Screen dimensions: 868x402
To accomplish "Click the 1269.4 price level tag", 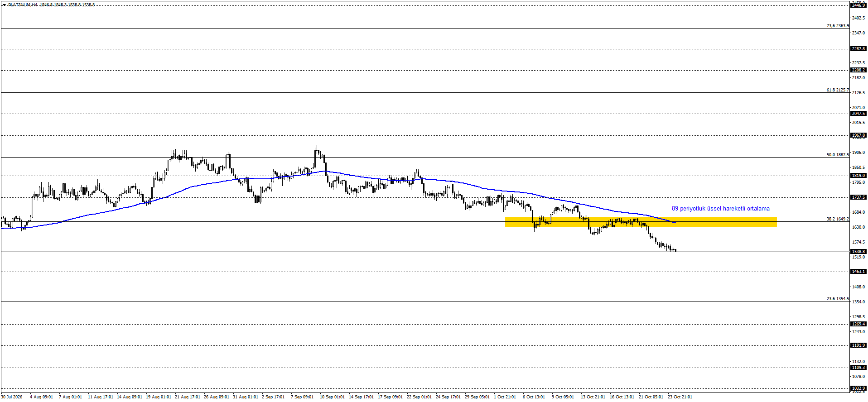I will coord(858,324).
